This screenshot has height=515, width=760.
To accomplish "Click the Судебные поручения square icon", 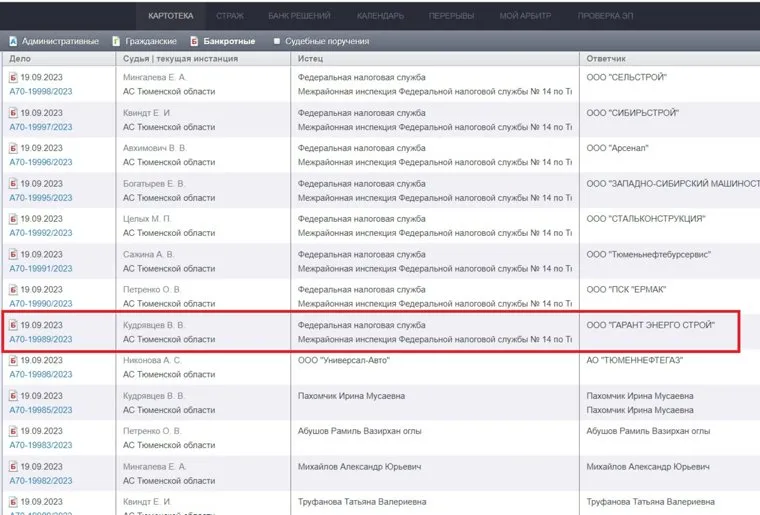I will tap(277, 41).
